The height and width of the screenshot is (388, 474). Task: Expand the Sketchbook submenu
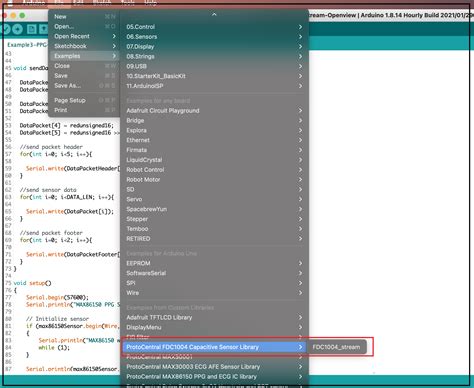click(85, 46)
